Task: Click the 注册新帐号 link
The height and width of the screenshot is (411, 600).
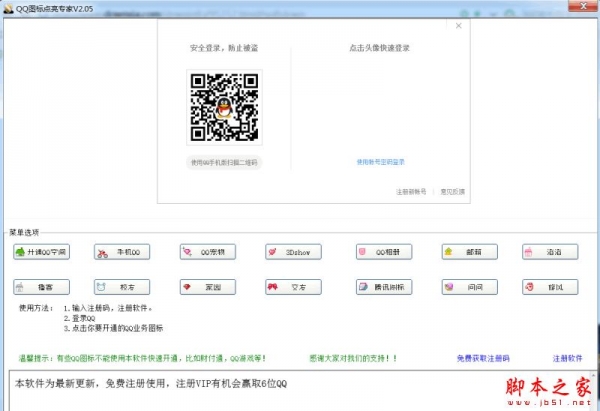Action: [x=411, y=192]
